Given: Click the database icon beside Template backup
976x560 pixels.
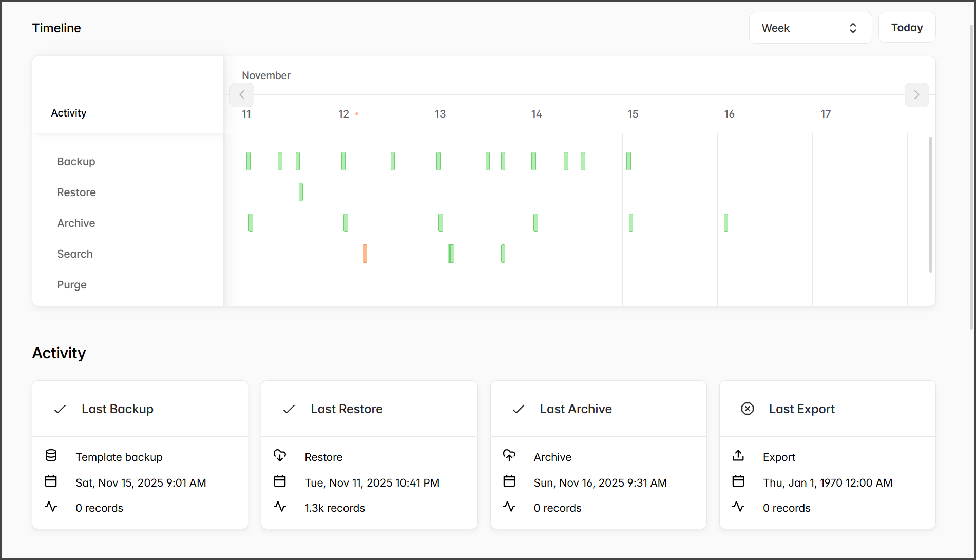Looking at the screenshot, I should (x=51, y=456).
